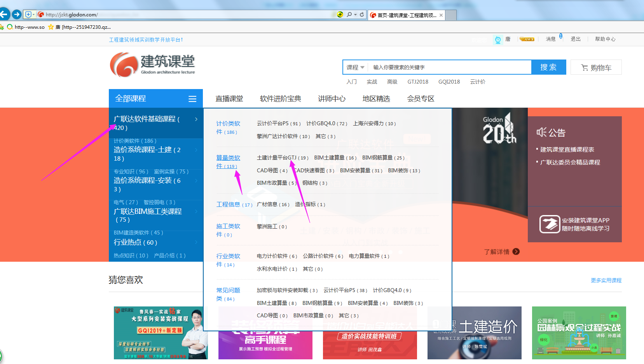Screen dimensions: 644x364
Task: Click 建筑课堂直播课程表 announcement
Action: click(567, 149)
